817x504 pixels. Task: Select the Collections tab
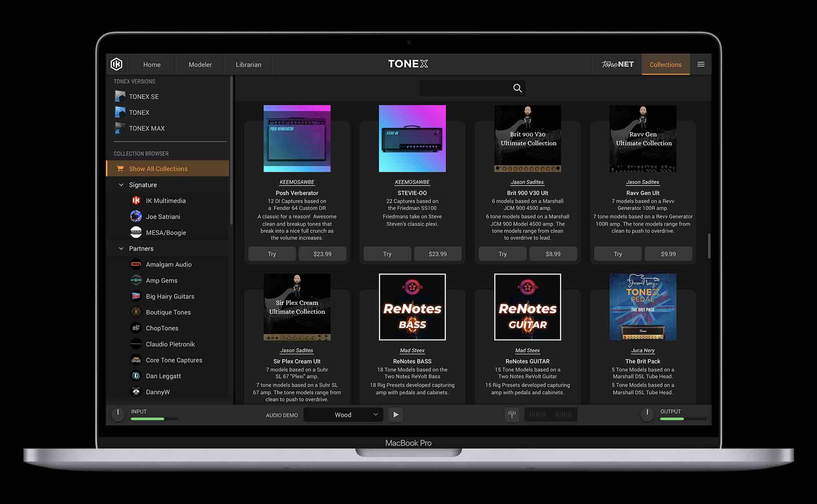click(665, 64)
